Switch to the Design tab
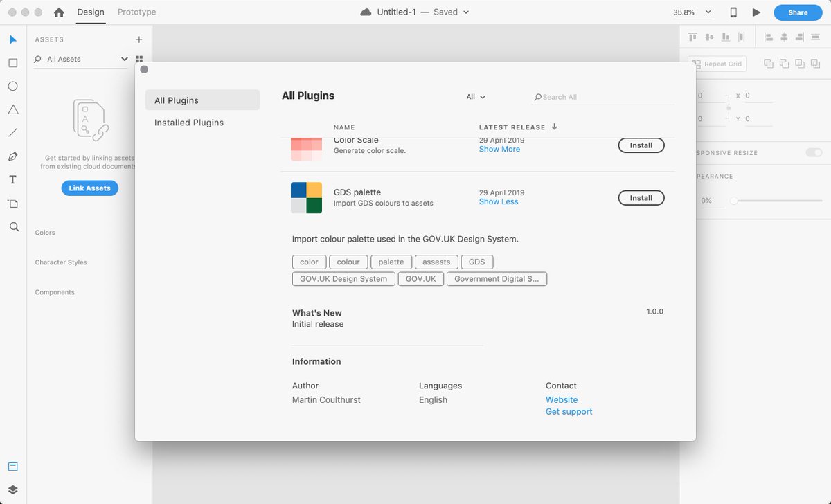 90,12
